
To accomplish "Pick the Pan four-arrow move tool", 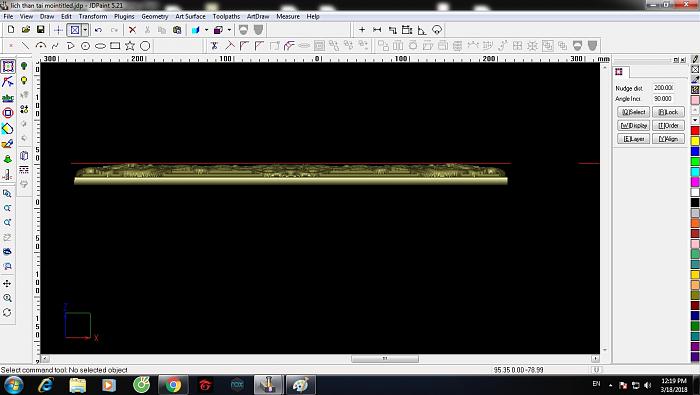I will pyautogui.click(x=7, y=283).
